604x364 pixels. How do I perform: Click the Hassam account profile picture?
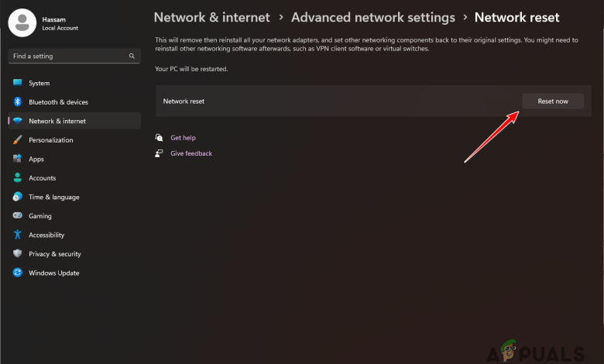pyautogui.click(x=22, y=23)
